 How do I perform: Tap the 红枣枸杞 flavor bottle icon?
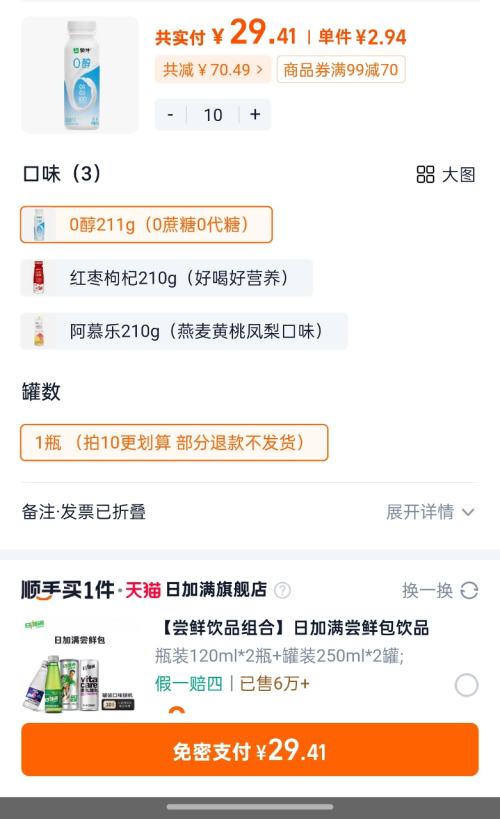point(39,278)
